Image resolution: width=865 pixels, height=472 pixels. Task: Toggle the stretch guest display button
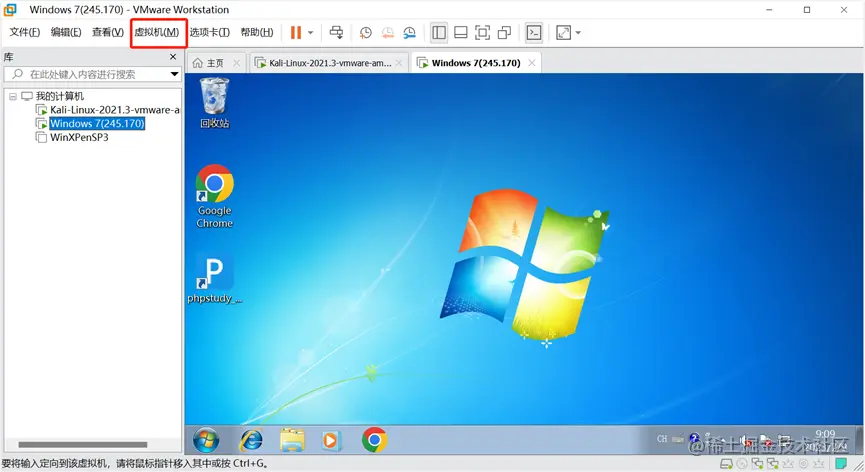(563, 33)
